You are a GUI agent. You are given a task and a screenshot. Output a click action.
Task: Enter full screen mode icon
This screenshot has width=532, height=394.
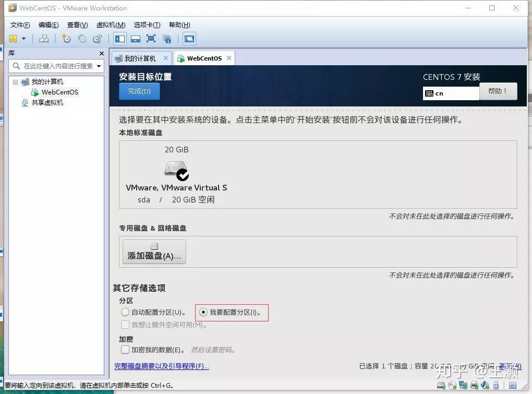[151, 39]
